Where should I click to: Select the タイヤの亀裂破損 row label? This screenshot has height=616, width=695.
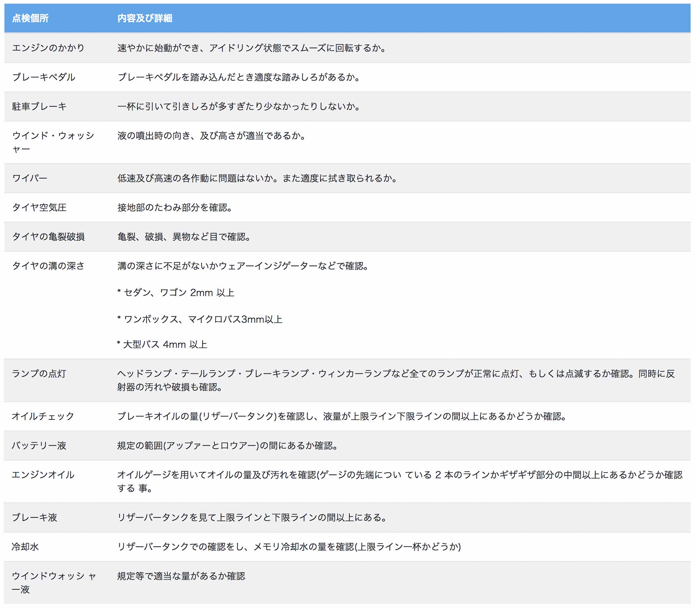(x=48, y=236)
